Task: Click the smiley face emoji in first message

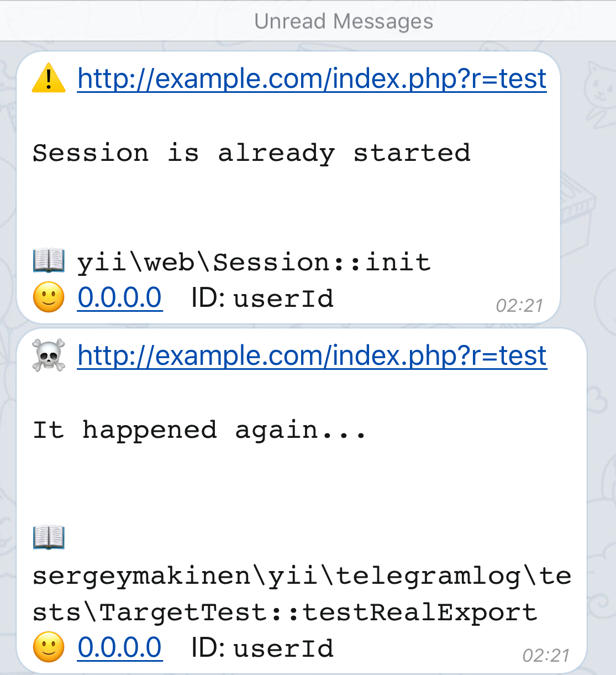Action: point(49,298)
